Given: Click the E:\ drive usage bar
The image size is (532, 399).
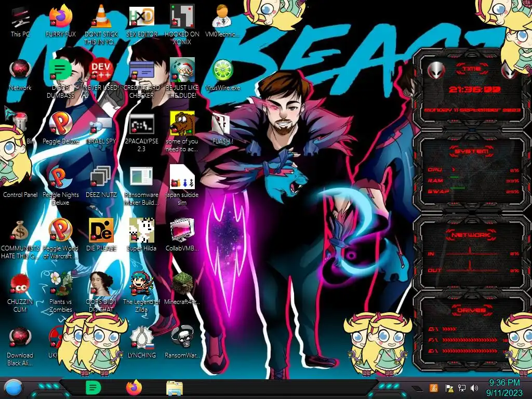Looking at the screenshot, I should click(x=470, y=351).
